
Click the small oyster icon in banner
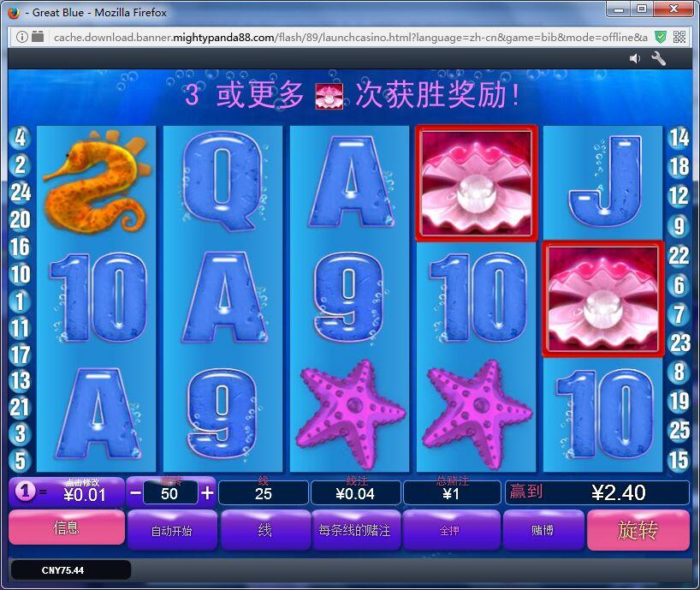[x=329, y=96]
